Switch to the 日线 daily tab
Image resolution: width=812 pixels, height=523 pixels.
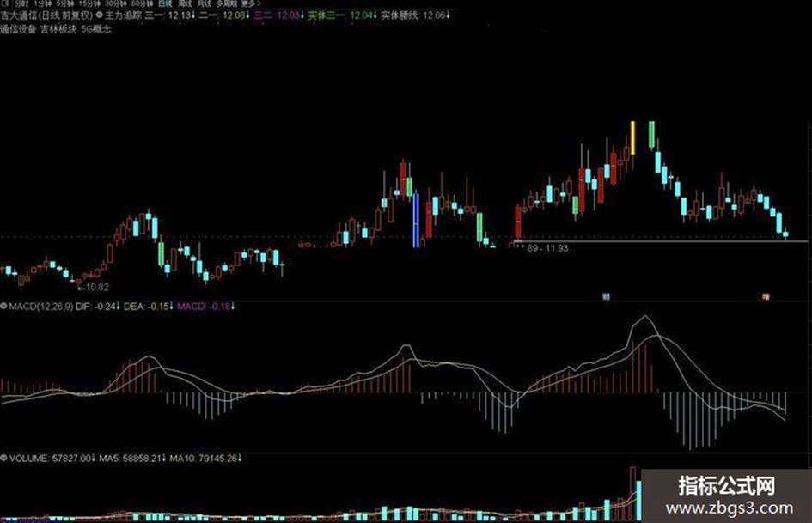[x=165, y=3]
